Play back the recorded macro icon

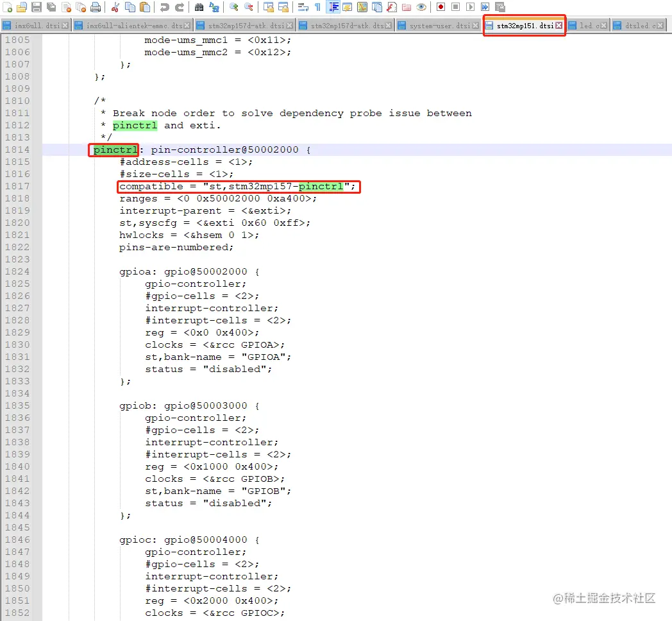click(x=470, y=7)
